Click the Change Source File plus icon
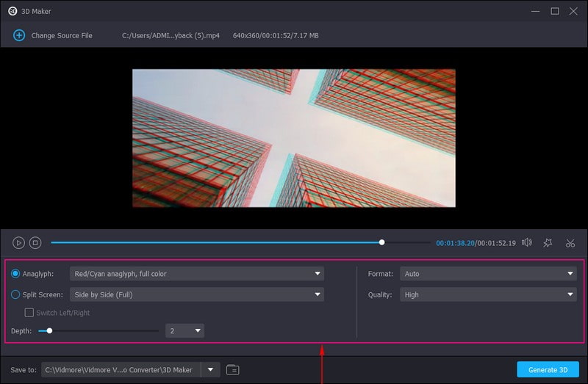 (x=19, y=35)
